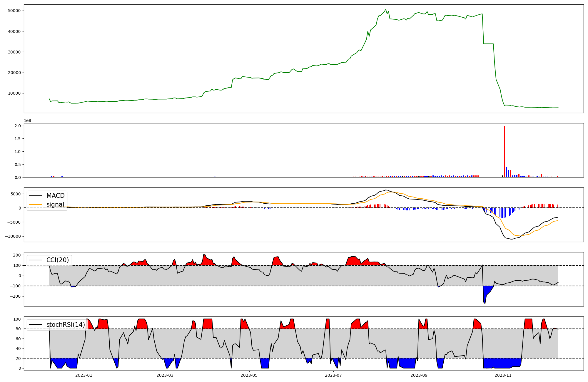Image resolution: width=588 pixels, height=382 pixels.
Task: Select the 2023-05 date tick label
Action: tap(249, 375)
